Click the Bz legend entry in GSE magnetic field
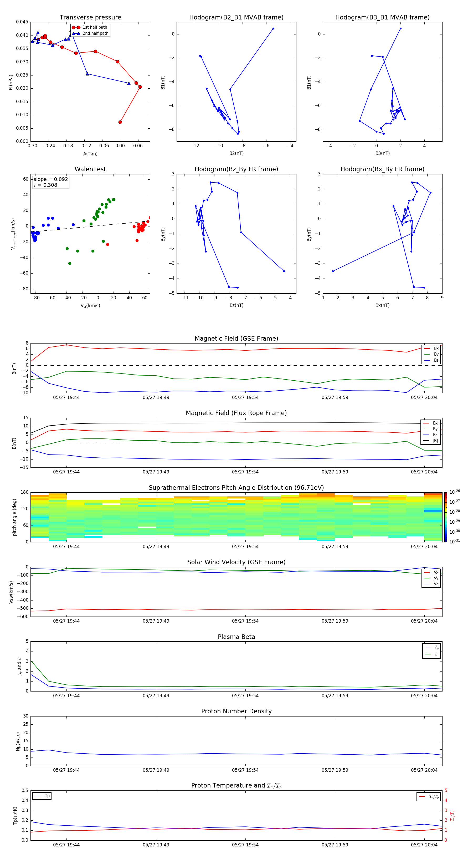 click(431, 360)
